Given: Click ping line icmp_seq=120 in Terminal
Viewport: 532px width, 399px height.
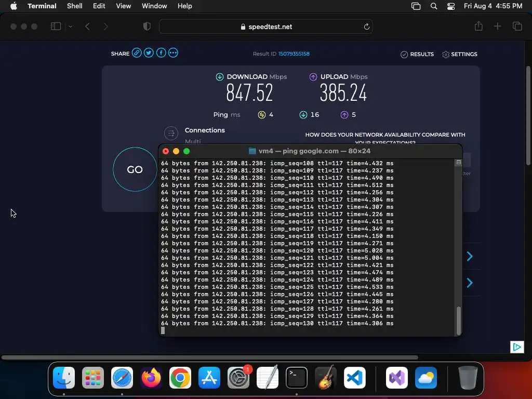Looking at the screenshot, I should click(x=277, y=250).
